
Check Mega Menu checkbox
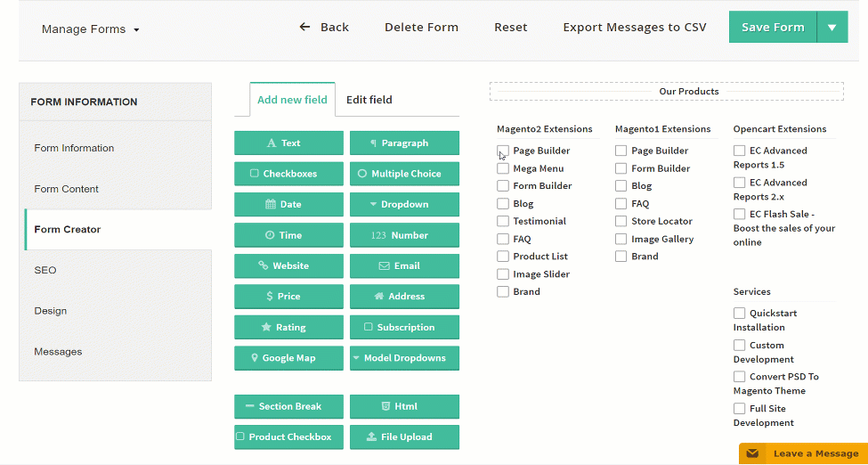tap(503, 168)
